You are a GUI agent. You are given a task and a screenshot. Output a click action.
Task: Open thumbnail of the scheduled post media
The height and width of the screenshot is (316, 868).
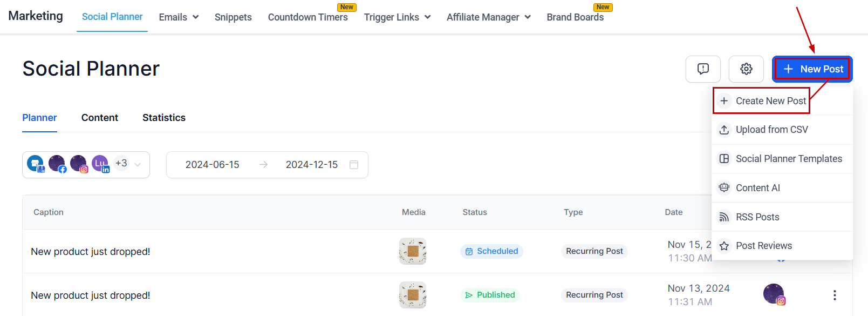click(413, 251)
